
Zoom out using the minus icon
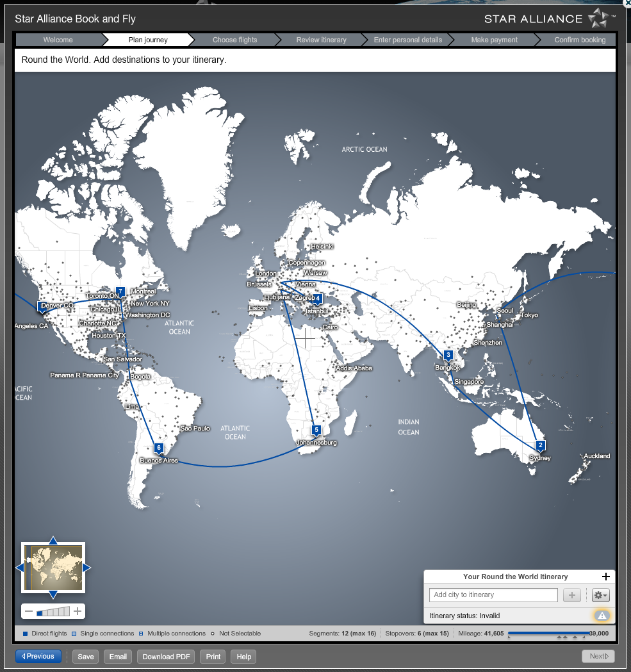[28, 611]
